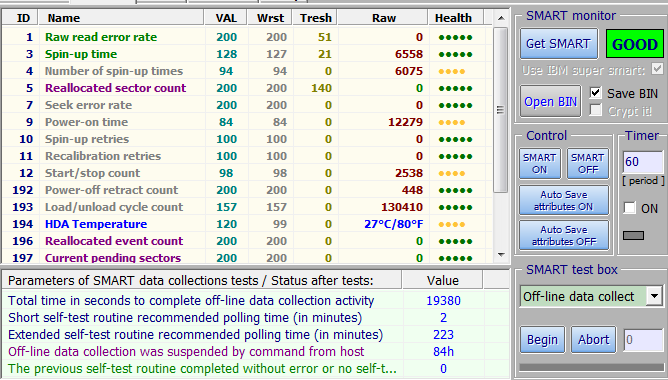Begin the selected SMART test

[x=542, y=340]
